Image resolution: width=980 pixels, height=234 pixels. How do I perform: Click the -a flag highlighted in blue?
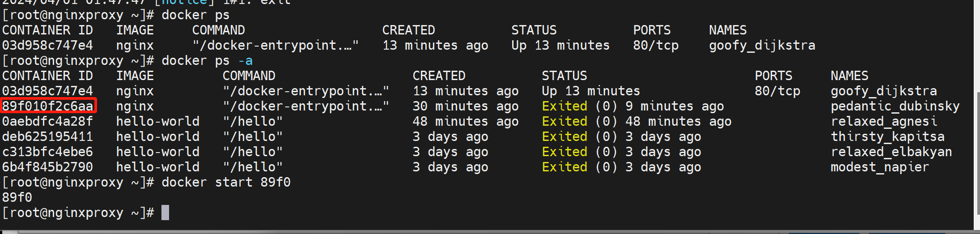(x=245, y=60)
